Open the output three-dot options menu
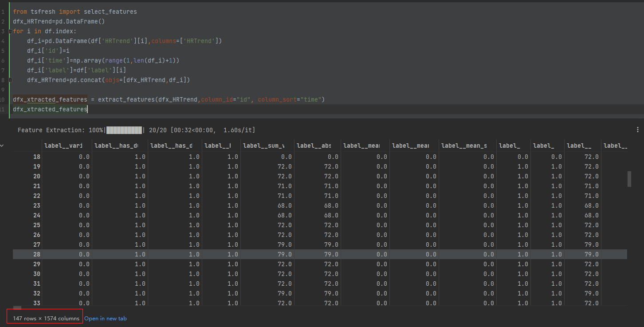 click(638, 130)
